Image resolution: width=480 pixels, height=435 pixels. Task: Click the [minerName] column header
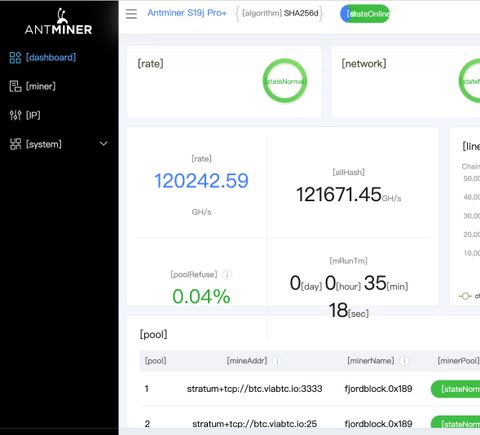click(371, 361)
